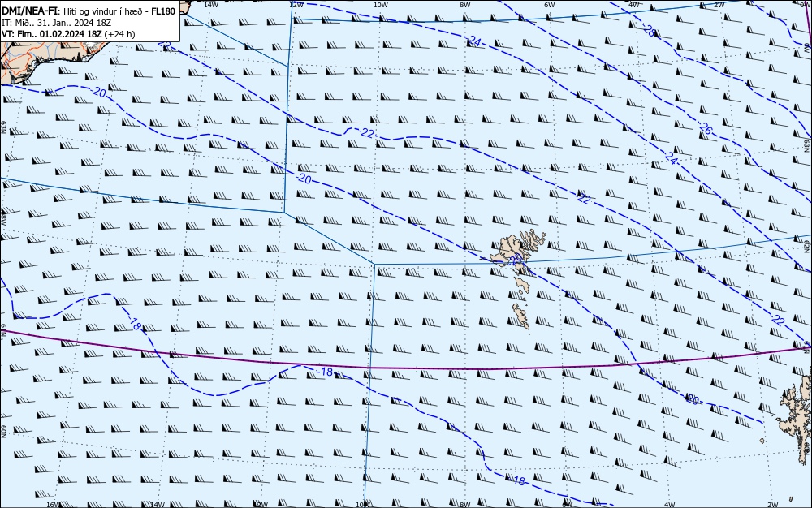Click the '4W' longitude label on bottom edge
Screen dimensions: 812x508
[x=670, y=505]
